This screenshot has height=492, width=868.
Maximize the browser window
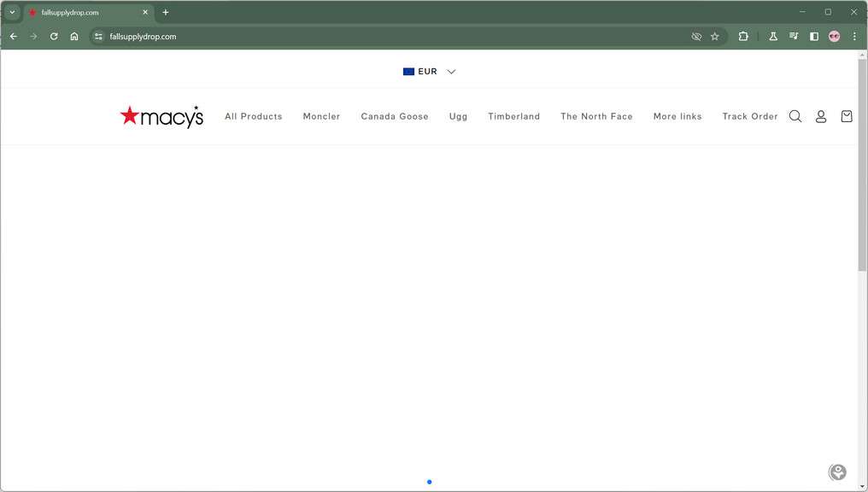click(828, 12)
